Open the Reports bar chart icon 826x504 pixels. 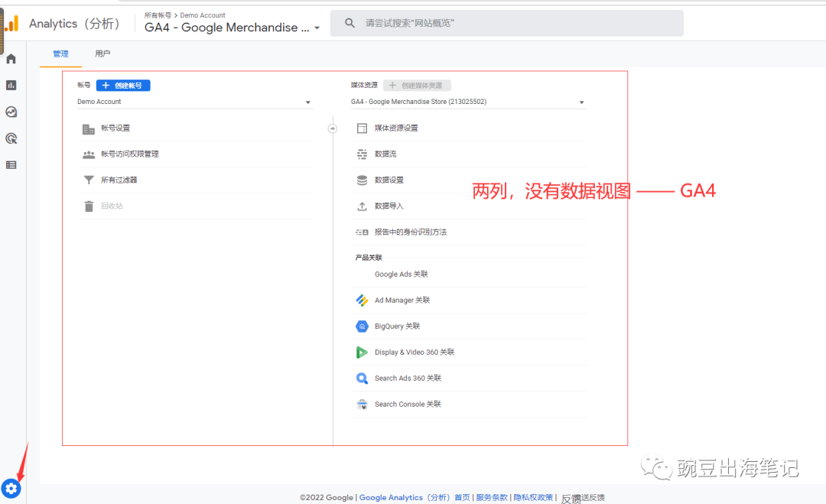coord(11,85)
